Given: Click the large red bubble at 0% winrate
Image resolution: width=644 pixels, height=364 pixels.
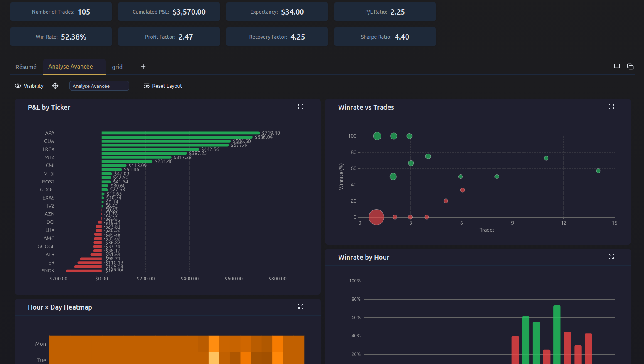Looking at the screenshot, I should pos(376,217).
